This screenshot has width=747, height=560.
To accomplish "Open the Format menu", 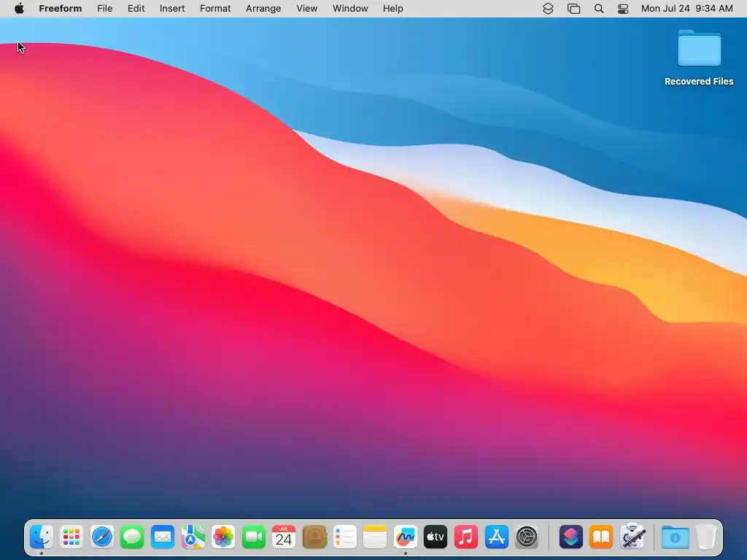I will [x=215, y=9].
